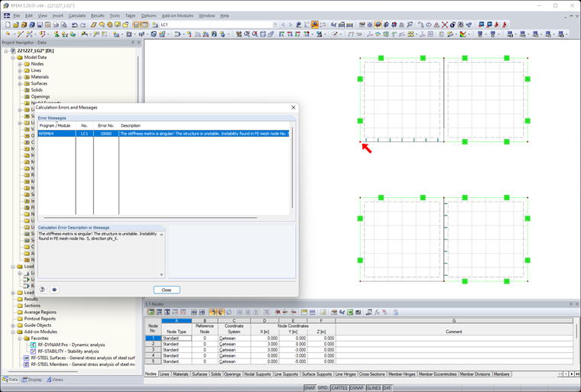This screenshot has height=392, width=581.
Task: Open the Tools menu
Action: click(115, 15)
